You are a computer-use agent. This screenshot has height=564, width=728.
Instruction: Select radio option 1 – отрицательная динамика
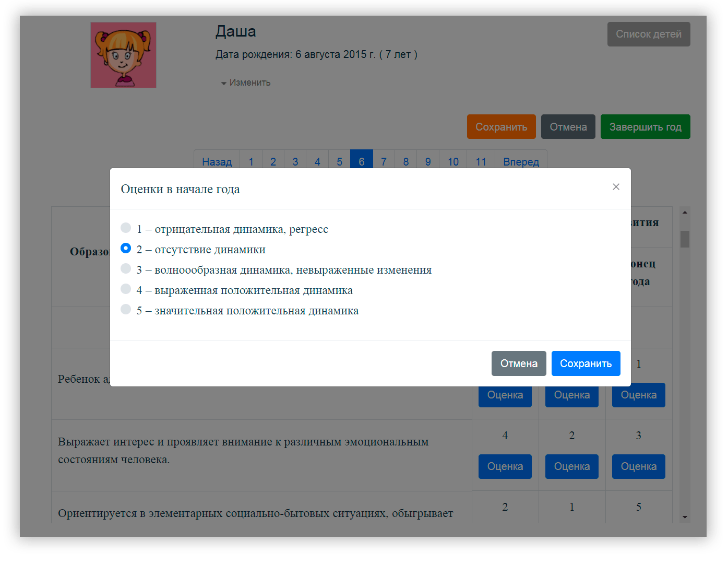pos(126,228)
